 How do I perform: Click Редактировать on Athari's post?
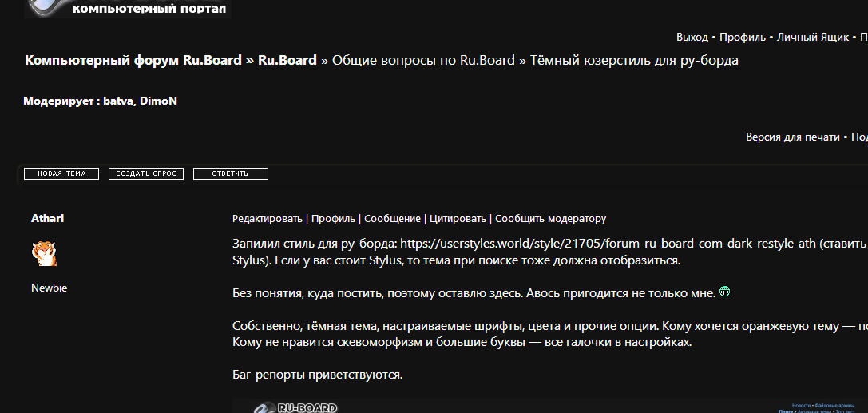(x=268, y=219)
